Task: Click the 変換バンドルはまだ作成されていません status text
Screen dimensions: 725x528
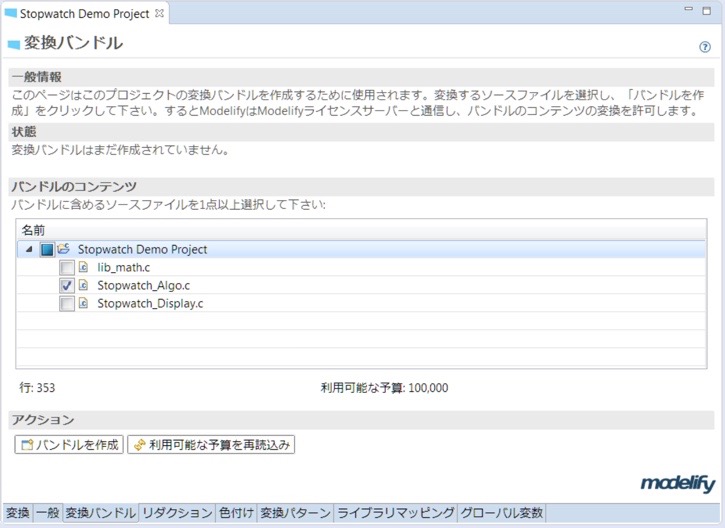Action: point(120,150)
